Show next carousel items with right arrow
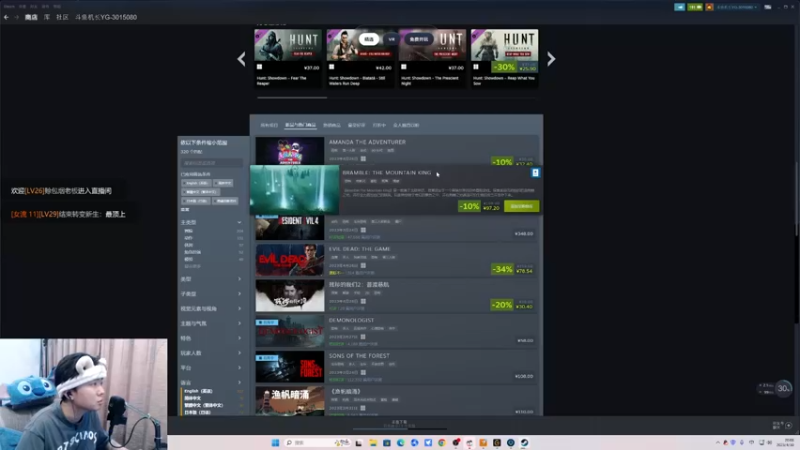Viewport: 800px width, 450px height. click(551, 59)
